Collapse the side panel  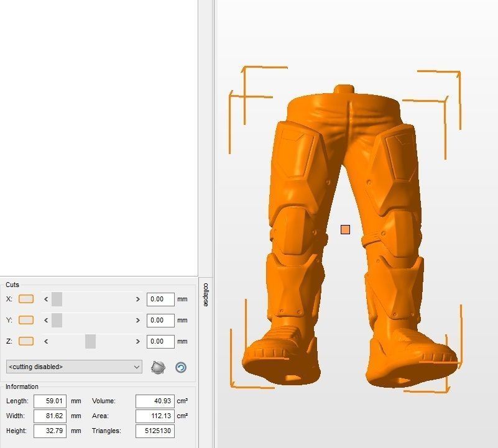(206, 295)
